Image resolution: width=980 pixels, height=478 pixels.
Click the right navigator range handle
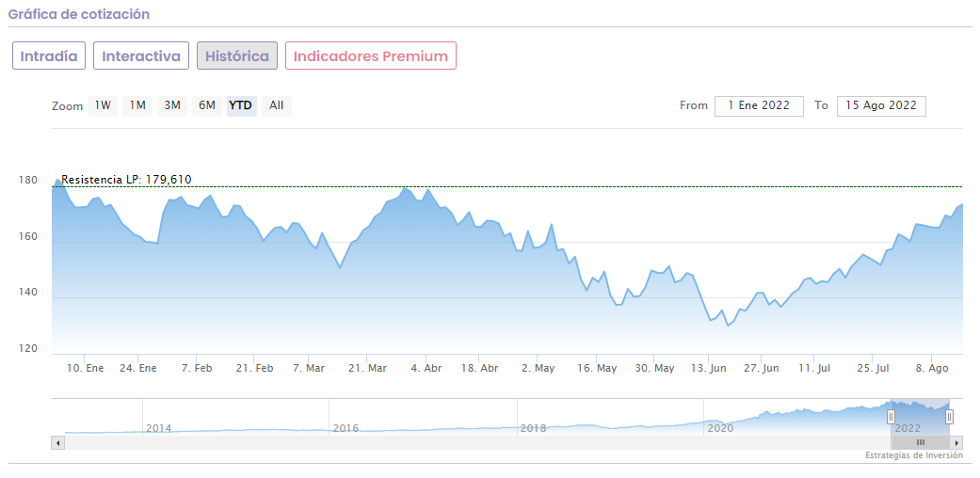[949, 417]
